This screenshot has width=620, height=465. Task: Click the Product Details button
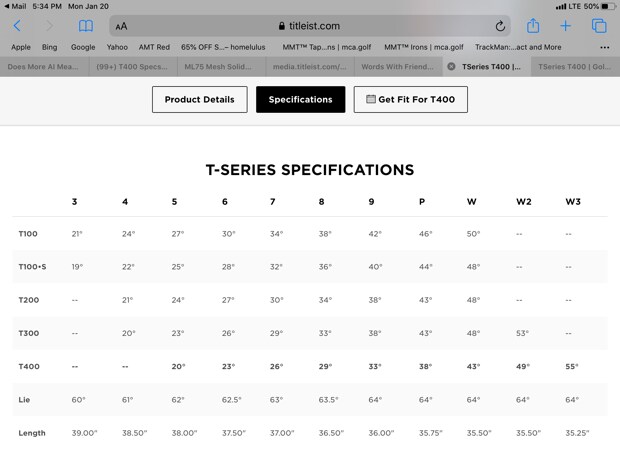(199, 99)
